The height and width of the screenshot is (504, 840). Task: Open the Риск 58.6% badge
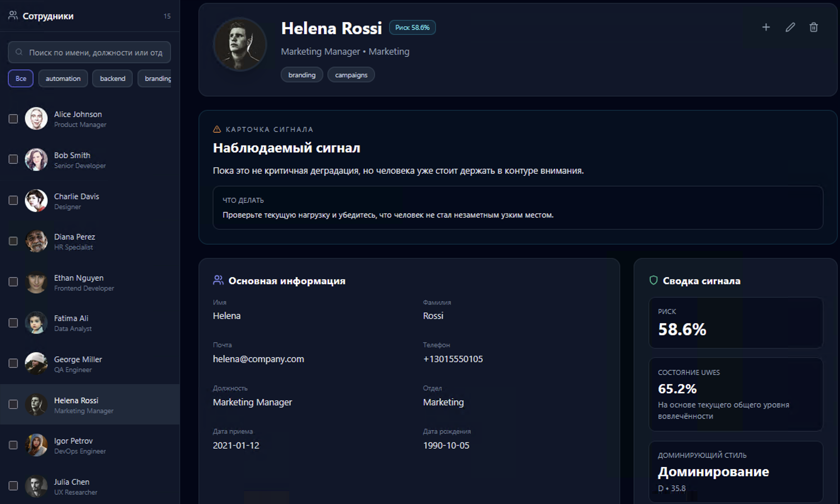412,28
